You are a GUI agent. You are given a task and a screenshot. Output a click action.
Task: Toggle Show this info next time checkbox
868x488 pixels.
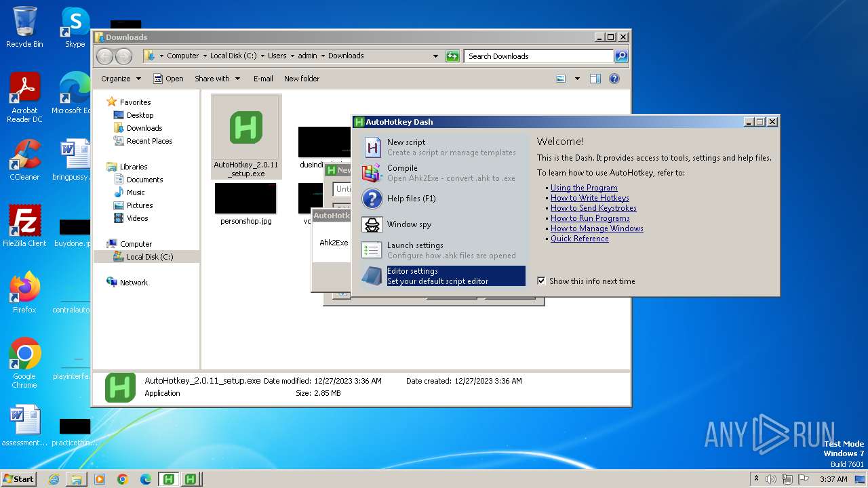(x=541, y=281)
